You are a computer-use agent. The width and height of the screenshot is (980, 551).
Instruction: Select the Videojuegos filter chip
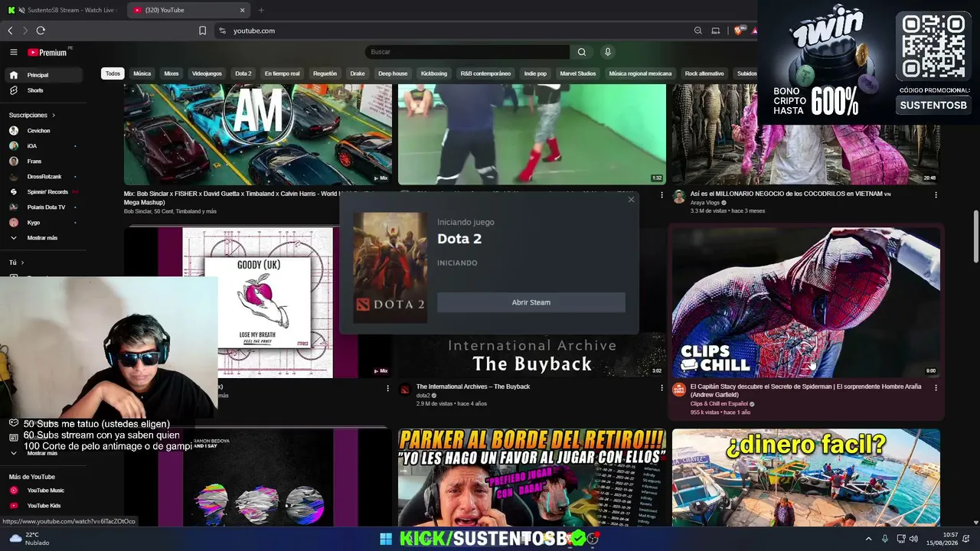pos(207,73)
